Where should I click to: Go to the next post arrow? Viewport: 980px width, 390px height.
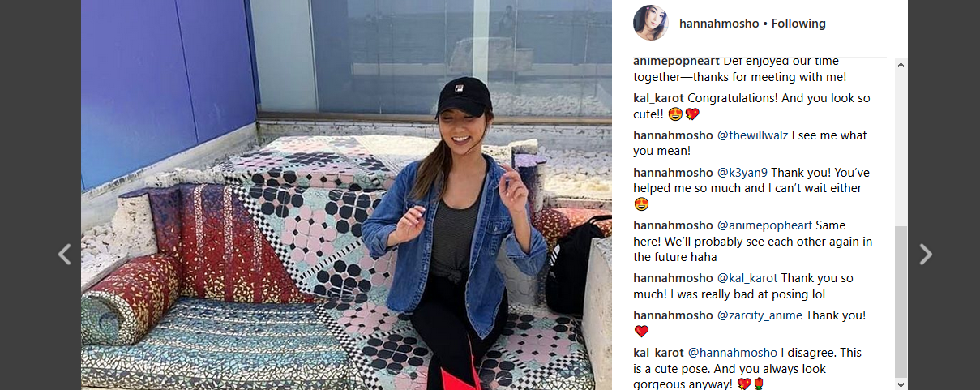click(x=926, y=255)
